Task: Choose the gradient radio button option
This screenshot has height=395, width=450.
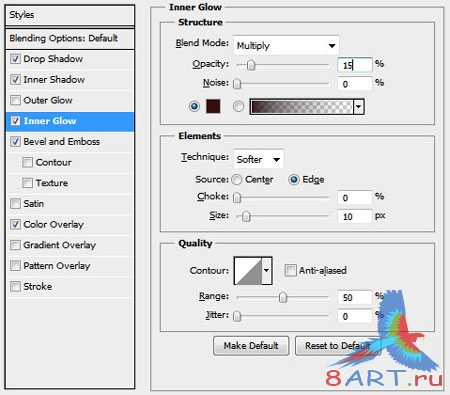Action: click(x=238, y=106)
